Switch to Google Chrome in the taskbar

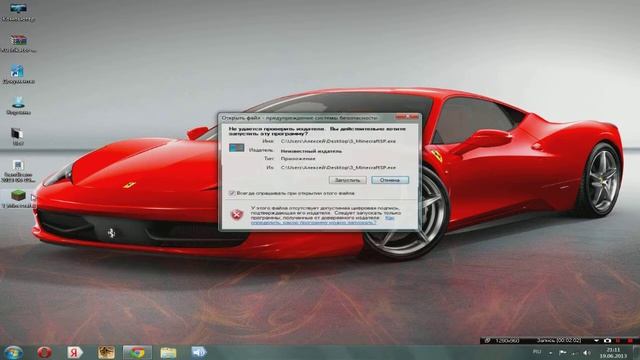click(x=138, y=352)
